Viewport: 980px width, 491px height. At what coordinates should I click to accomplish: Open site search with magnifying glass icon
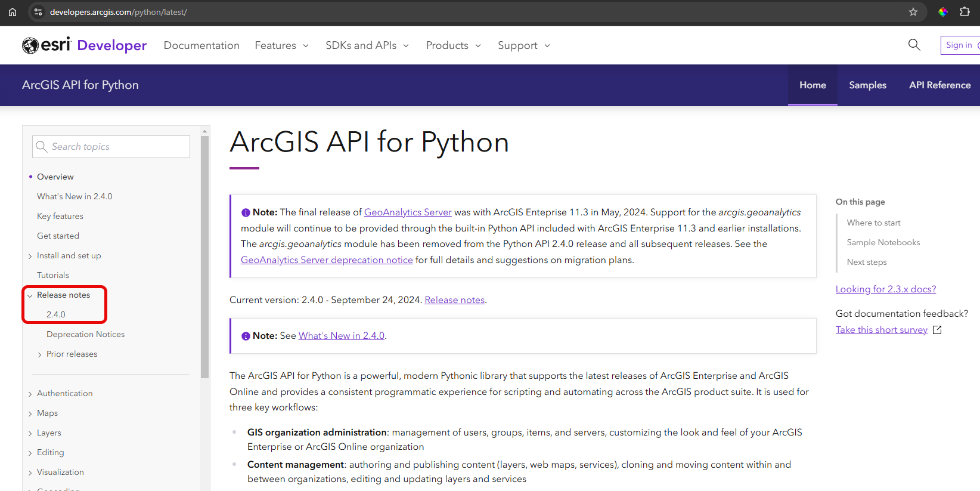pos(914,45)
